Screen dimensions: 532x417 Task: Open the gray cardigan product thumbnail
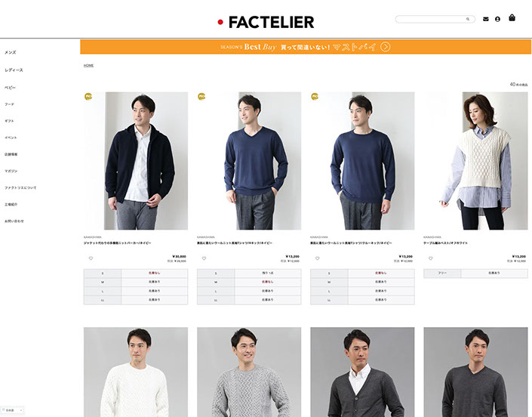tap(362, 372)
